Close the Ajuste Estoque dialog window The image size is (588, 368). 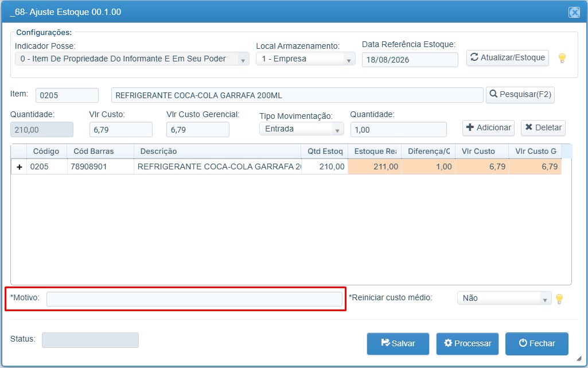point(574,13)
